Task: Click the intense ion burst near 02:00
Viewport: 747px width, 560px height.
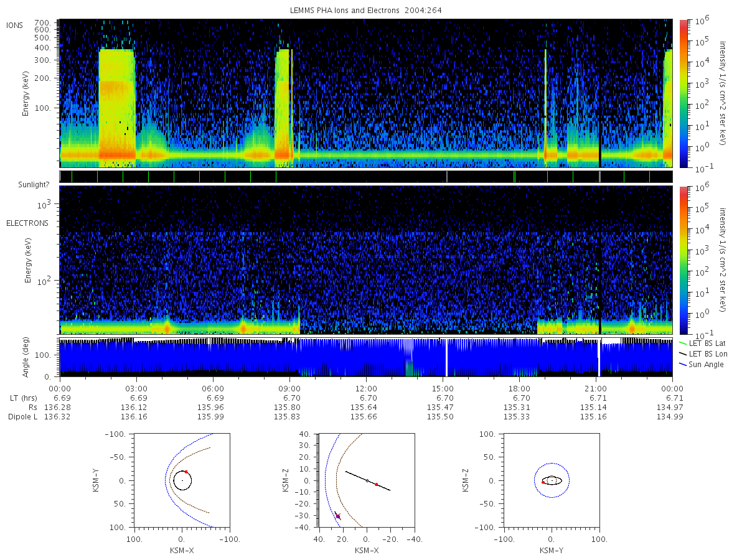Action: pos(117,106)
